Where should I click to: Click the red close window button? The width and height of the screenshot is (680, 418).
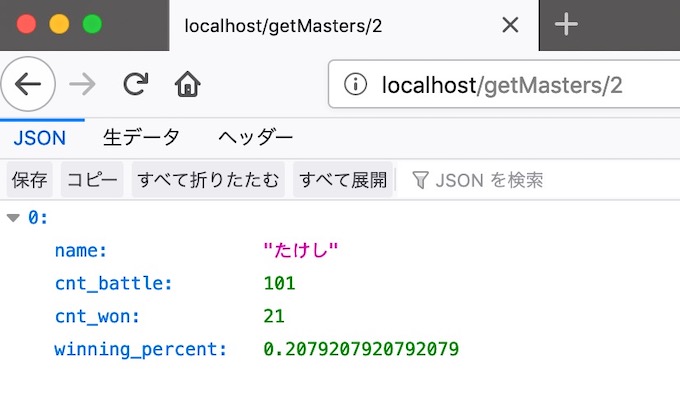pyautogui.click(x=26, y=24)
